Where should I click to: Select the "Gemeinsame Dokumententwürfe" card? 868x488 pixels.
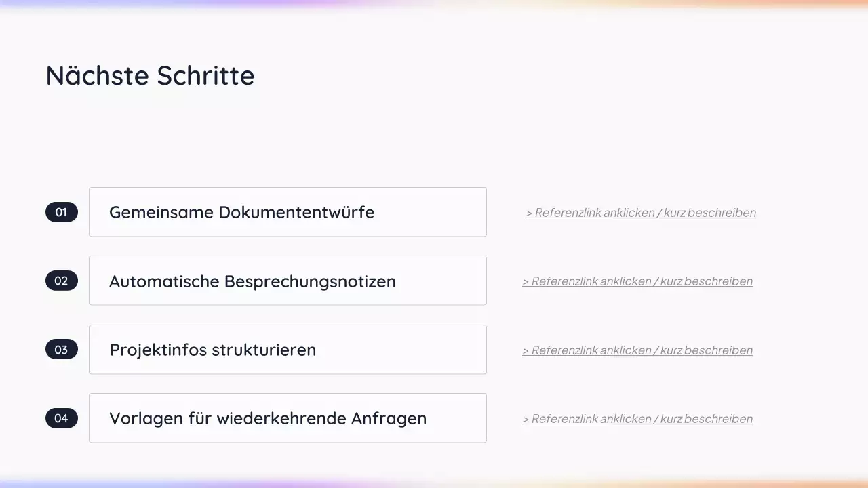pos(288,212)
